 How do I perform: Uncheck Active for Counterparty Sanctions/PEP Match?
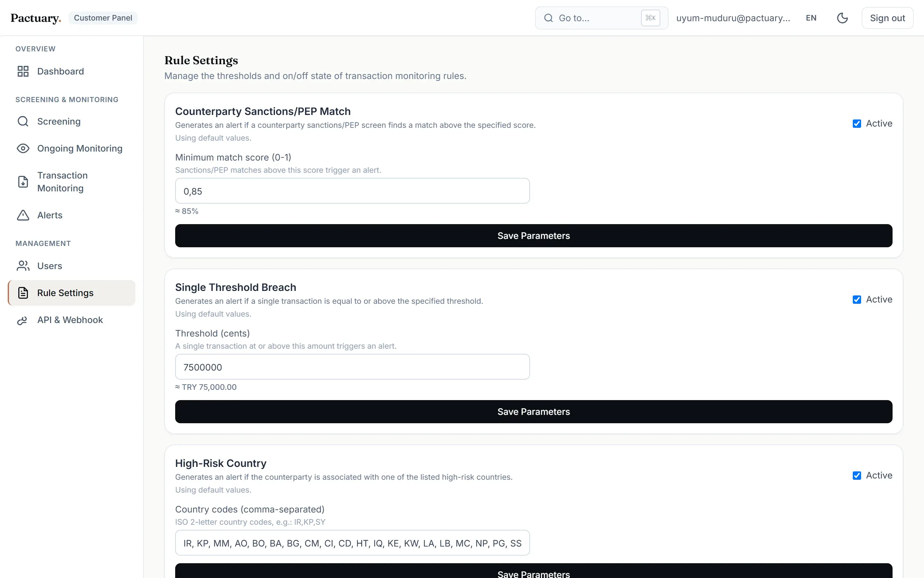(857, 124)
